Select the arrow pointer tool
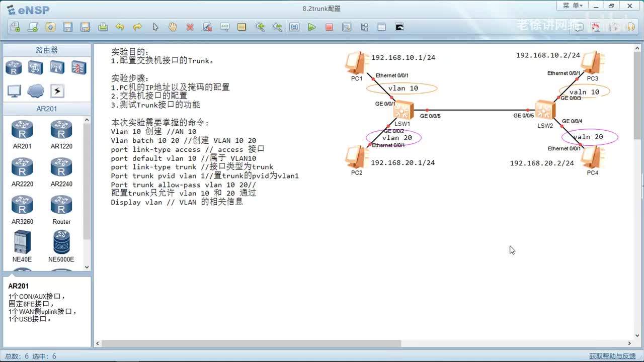The width and height of the screenshot is (644, 362). (x=155, y=27)
